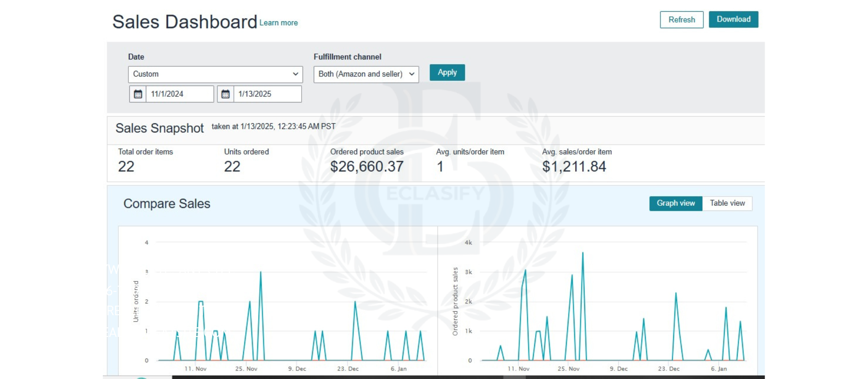Open the end date calendar picker
Viewport: 868px width, 379px height.
point(225,94)
